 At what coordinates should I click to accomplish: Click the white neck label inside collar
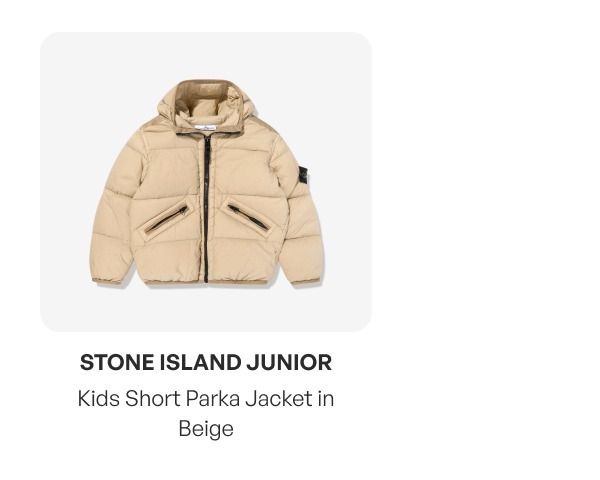205,129
